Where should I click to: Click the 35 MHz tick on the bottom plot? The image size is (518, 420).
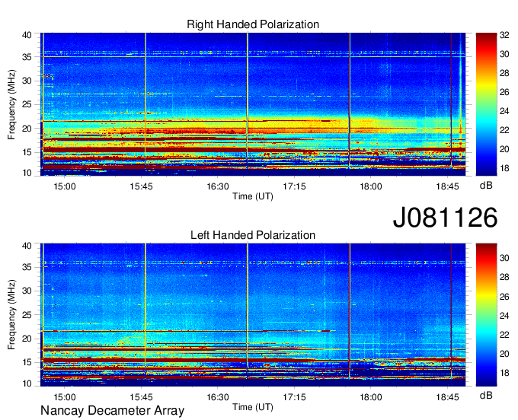coord(27,267)
